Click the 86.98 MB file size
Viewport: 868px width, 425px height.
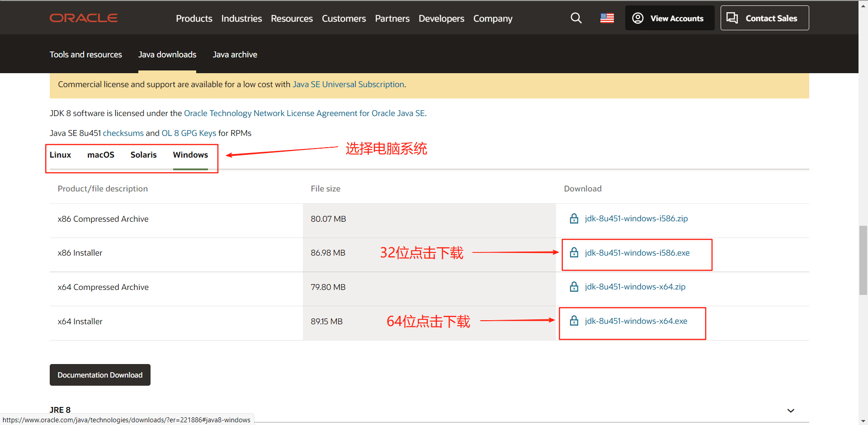coord(328,253)
